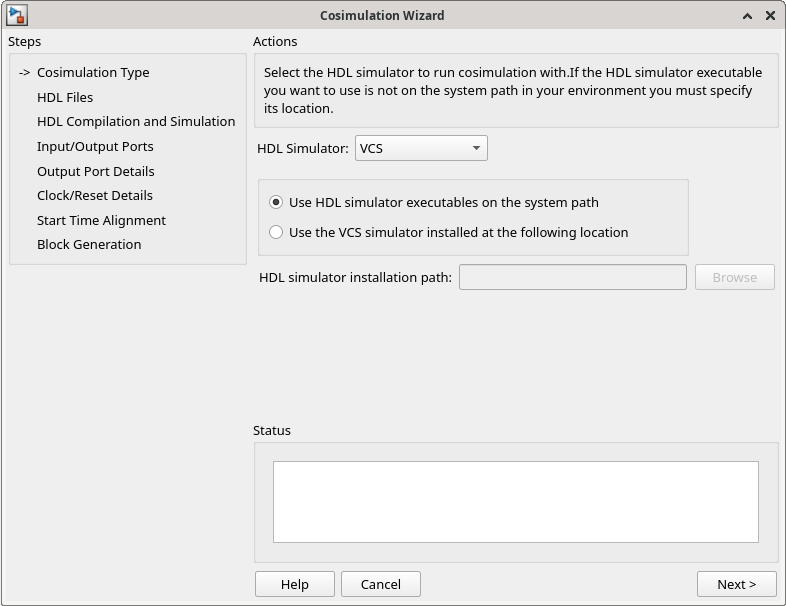Go to the HDL Files step
Image resolution: width=786 pixels, height=606 pixels.
point(65,97)
